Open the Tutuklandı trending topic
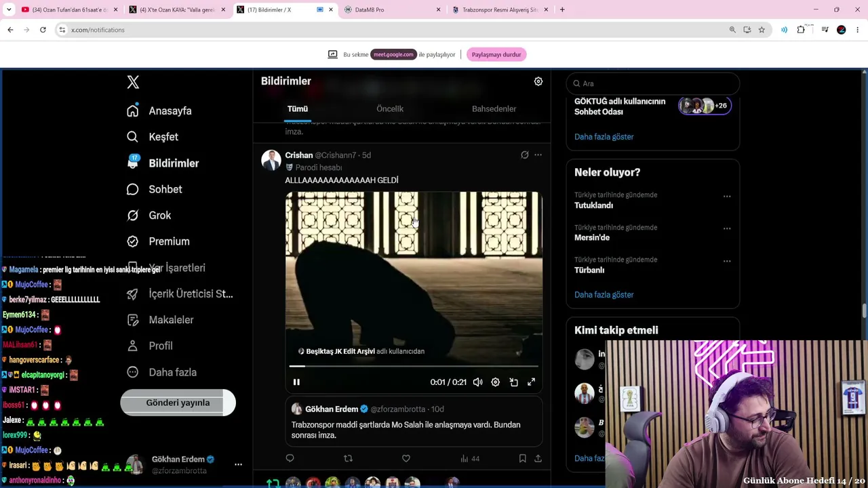868x488 pixels. (594, 205)
